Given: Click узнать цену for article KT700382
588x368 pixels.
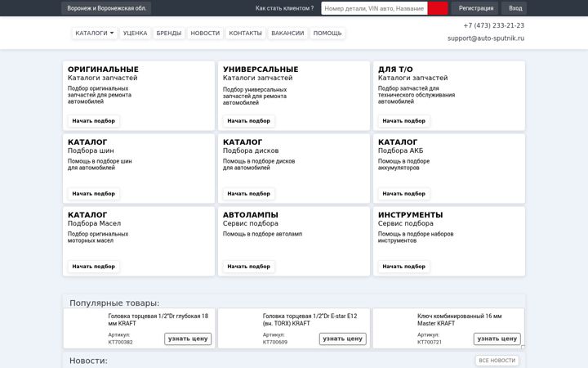Looking at the screenshot, I should 188,339.
